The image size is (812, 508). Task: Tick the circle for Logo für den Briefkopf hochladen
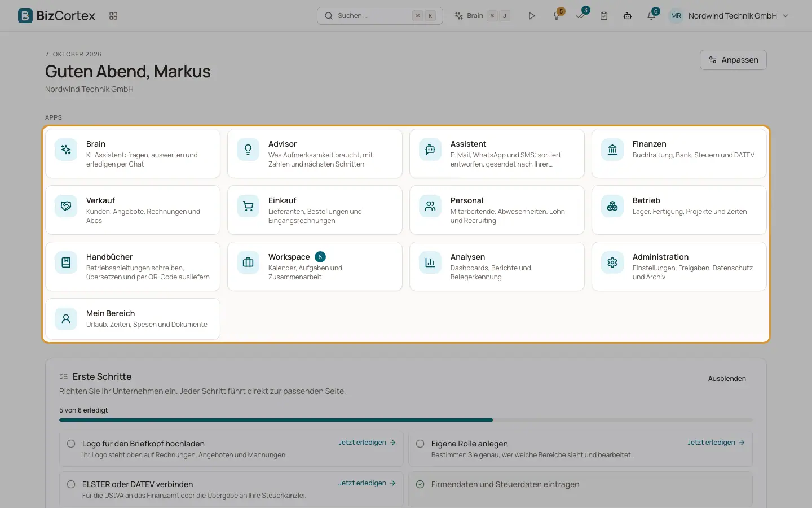71,444
